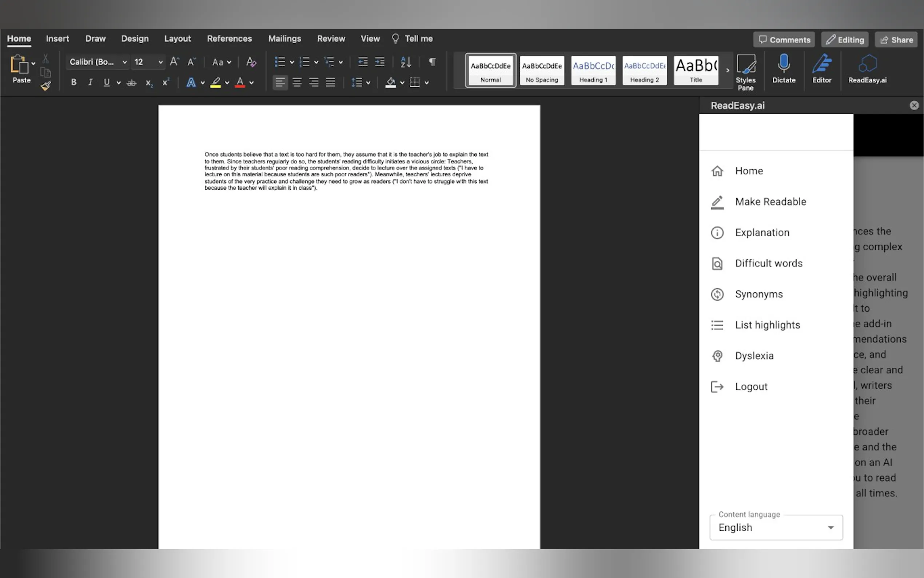Toggle show paragraph marks
The width and height of the screenshot is (924, 578).
pos(432,62)
